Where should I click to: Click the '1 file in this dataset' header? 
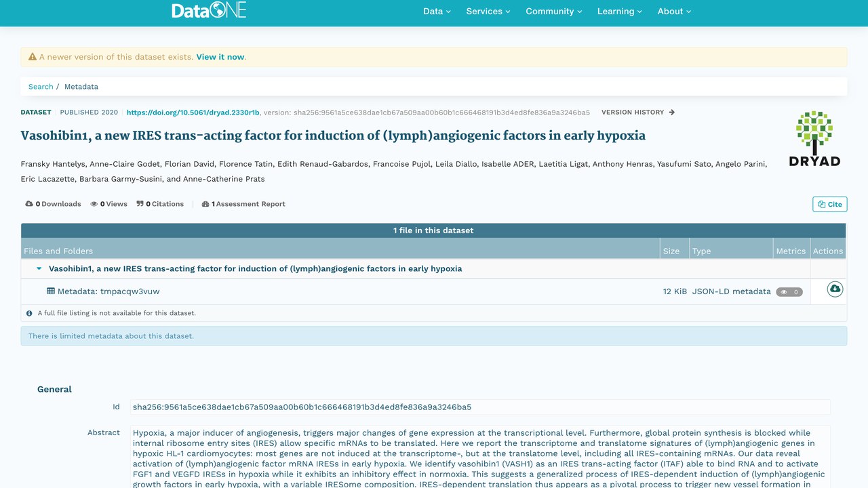tap(433, 230)
